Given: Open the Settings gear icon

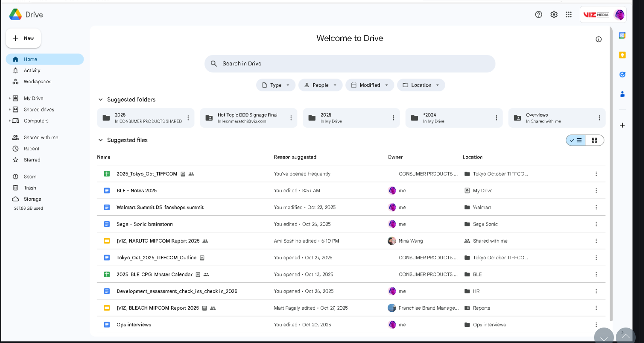Looking at the screenshot, I should (x=554, y=15).
